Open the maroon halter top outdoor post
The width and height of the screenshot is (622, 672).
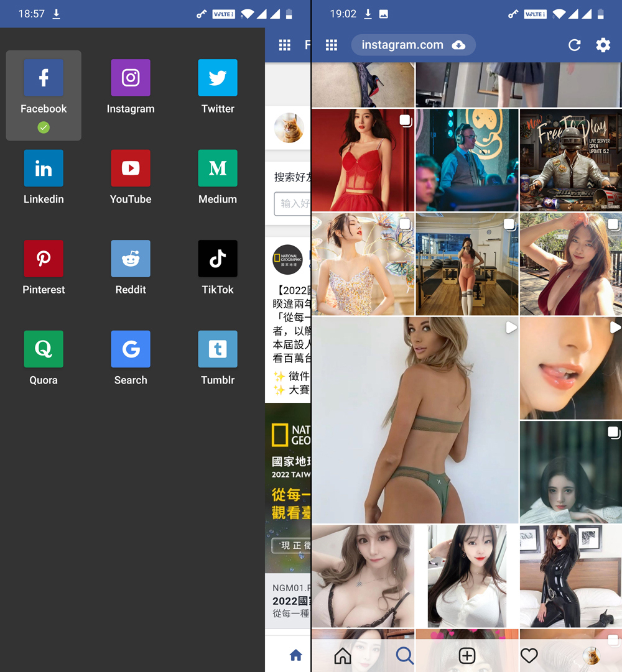570,264
